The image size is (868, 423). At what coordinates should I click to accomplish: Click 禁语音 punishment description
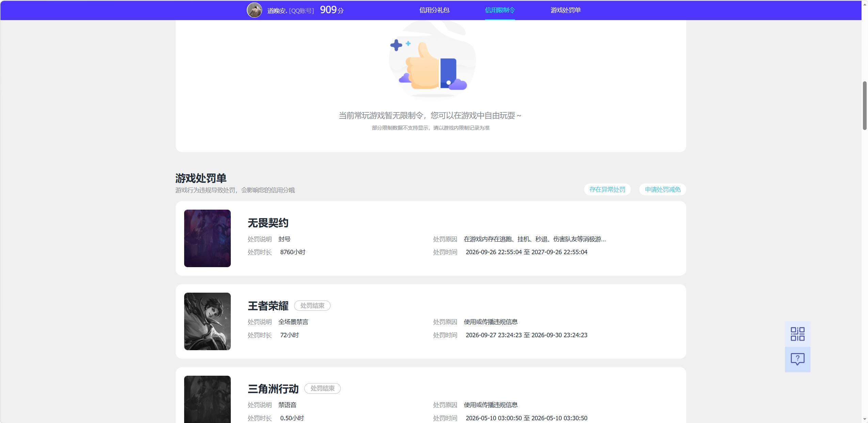(x=287, y=405)
